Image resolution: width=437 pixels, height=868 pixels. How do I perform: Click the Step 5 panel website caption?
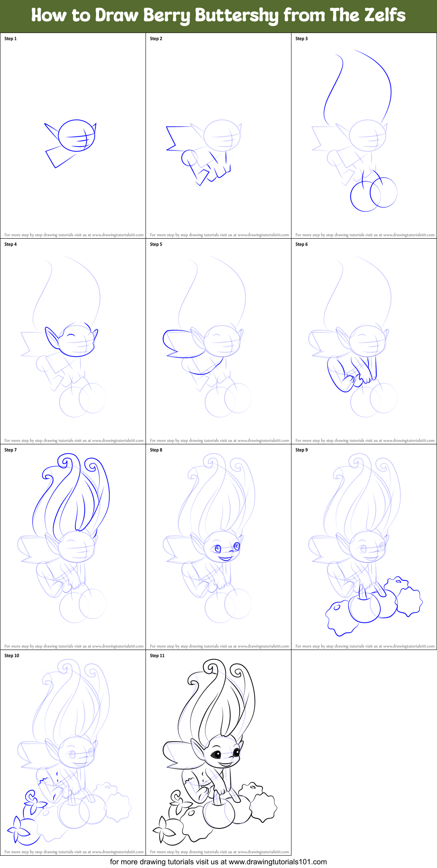point(220,441)
